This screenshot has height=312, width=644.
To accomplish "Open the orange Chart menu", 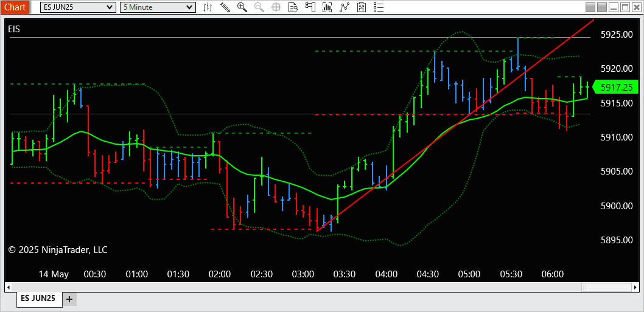I will pos(15,7).
